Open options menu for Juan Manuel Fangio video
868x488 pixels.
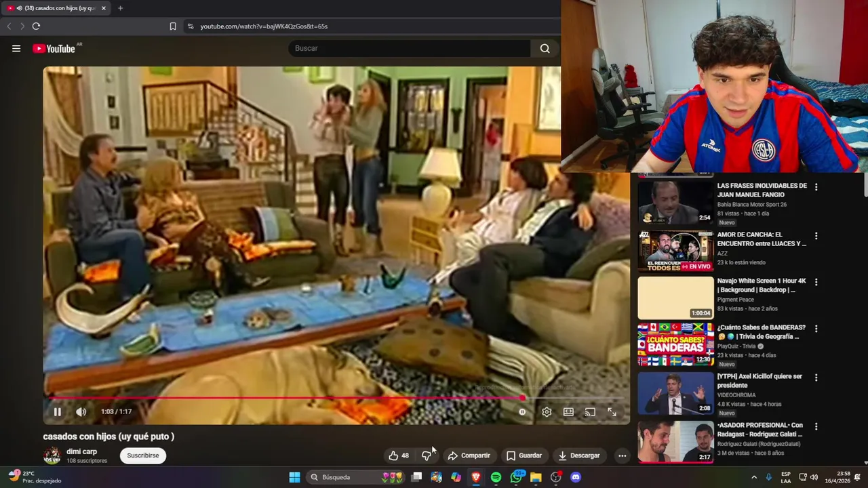816,186
